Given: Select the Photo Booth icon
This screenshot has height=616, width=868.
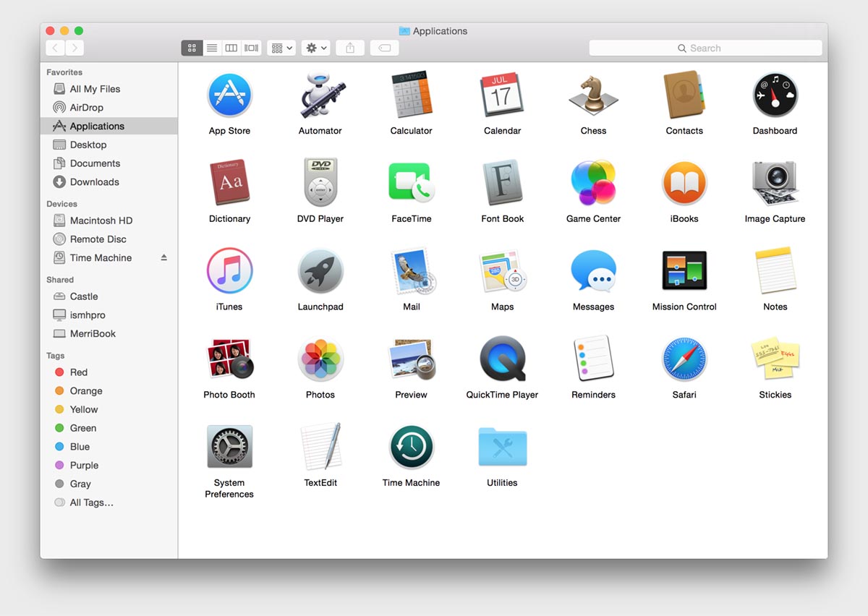Looking at the screenshot, I should coord(229,359).
